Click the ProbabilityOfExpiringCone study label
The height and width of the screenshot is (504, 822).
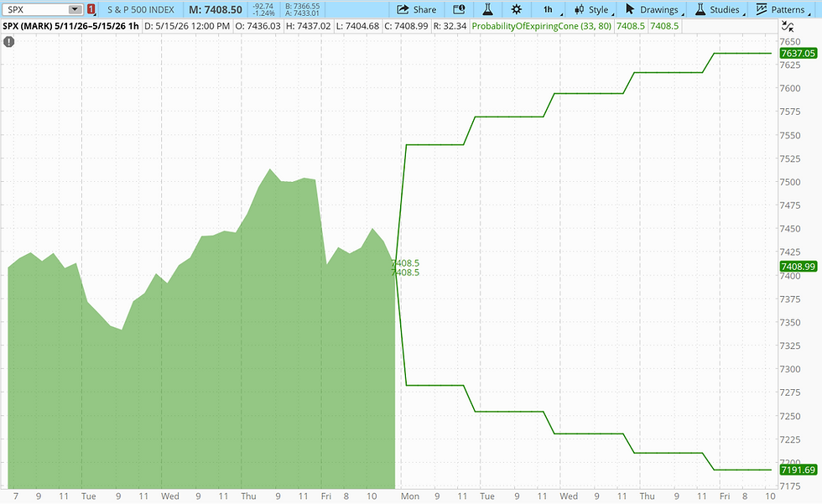(x=542, y=26)
